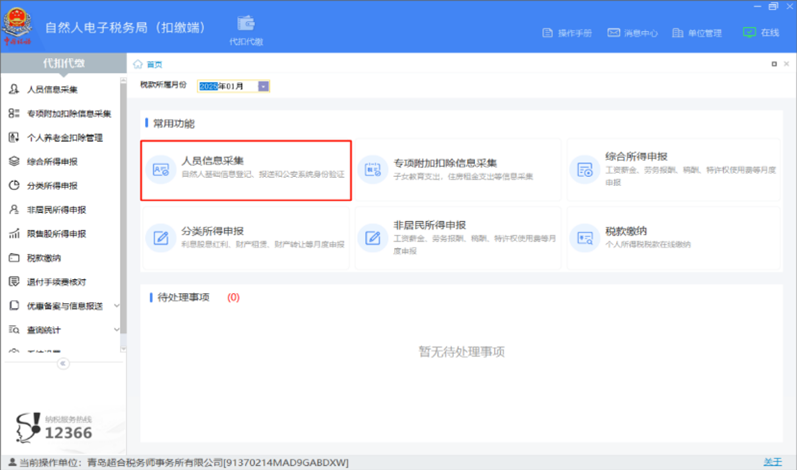Click the 非居民所得申报 sidebar person icon
The height and width of the screenshot is (470, 797).
pos(14,209)
